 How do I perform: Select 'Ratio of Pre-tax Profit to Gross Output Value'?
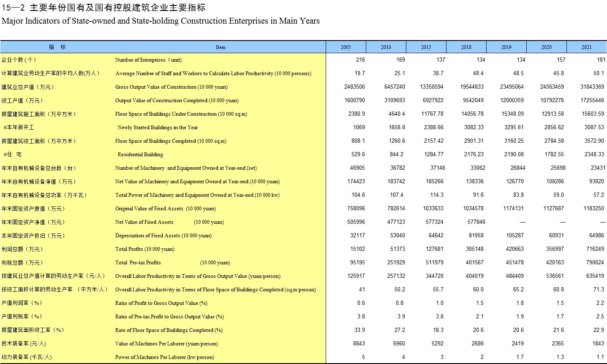tap(169, 317)
